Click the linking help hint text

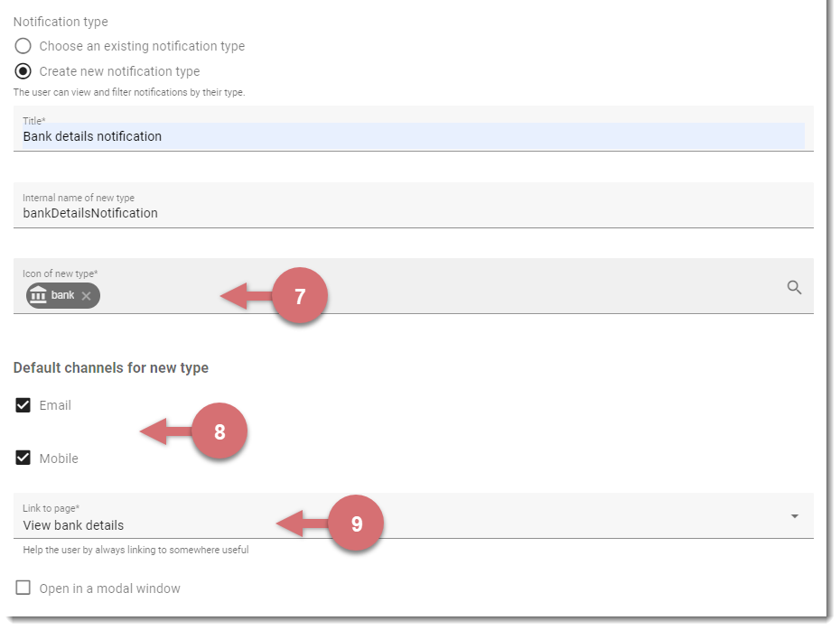pos(135,550)
